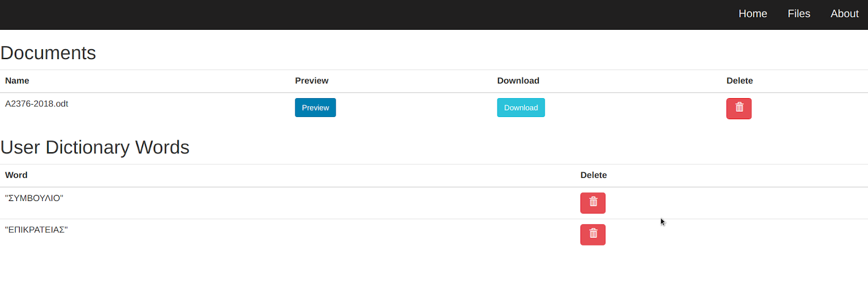
Task: Click the Name column header
Action: click(x=17, y=81)
